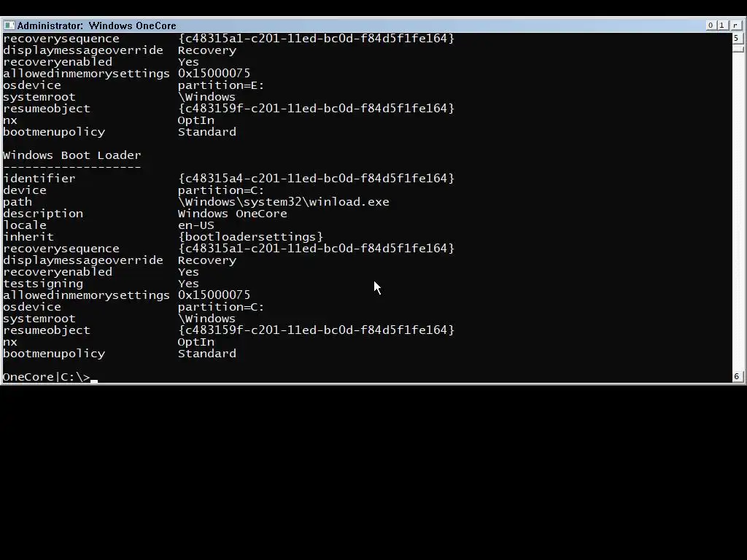Click the testsigning label
This screenshot has height=560, width=747.
[43, 284]
